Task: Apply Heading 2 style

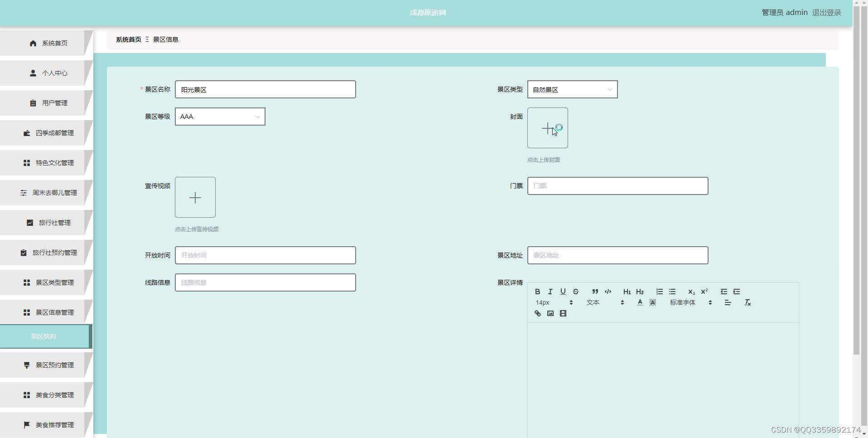Action: tap(640, 292)
